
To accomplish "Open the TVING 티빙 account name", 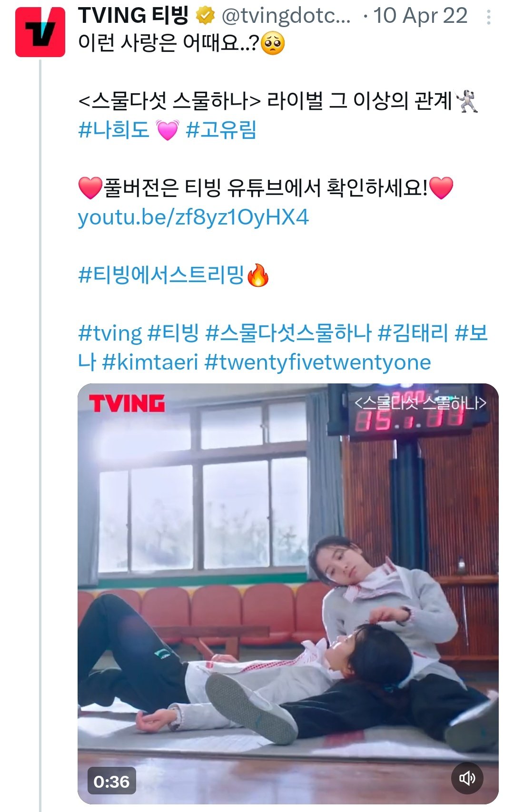I will coord(134,16).
